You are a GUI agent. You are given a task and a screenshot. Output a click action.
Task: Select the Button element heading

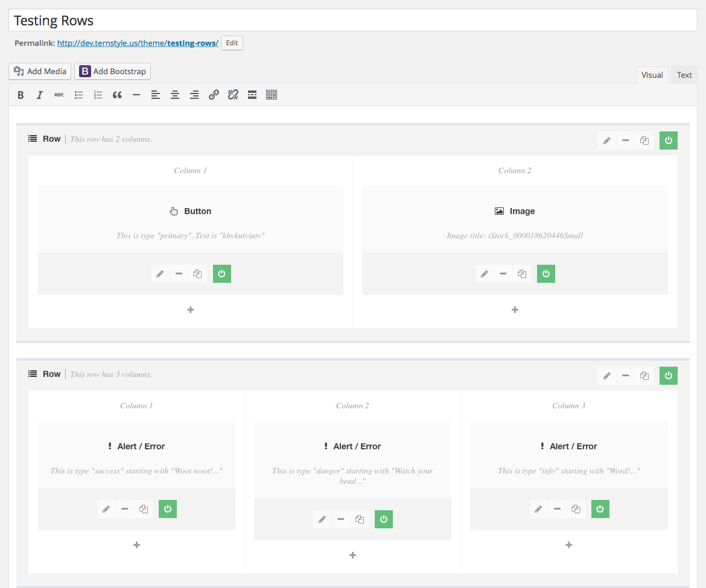(191, 211)
